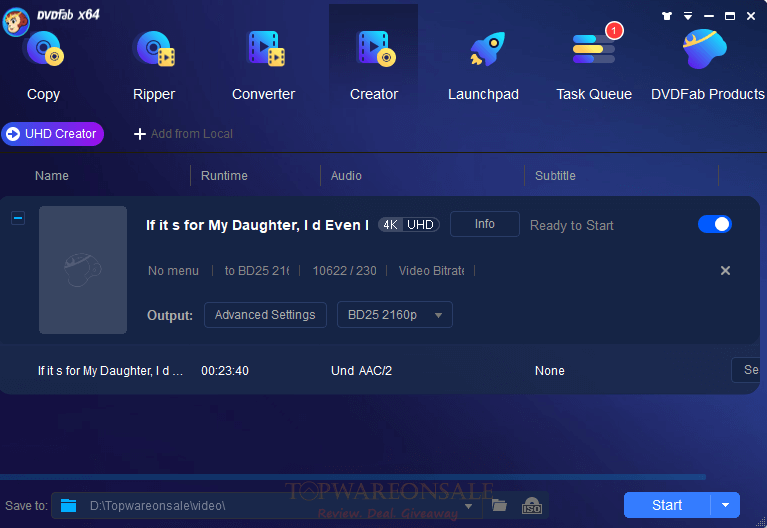Expand the Start button dropdown arrow
The height and width of the screenshot is (528, 767).
coord(725,505)
